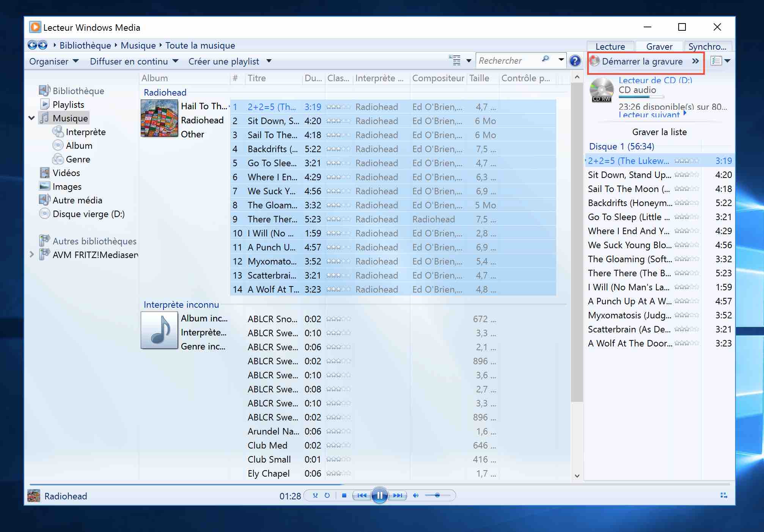The height and width of the screenshot is (532, 764).
Task: Select Bibliothèque in the navigation tree
Action: tap(78, 91)
